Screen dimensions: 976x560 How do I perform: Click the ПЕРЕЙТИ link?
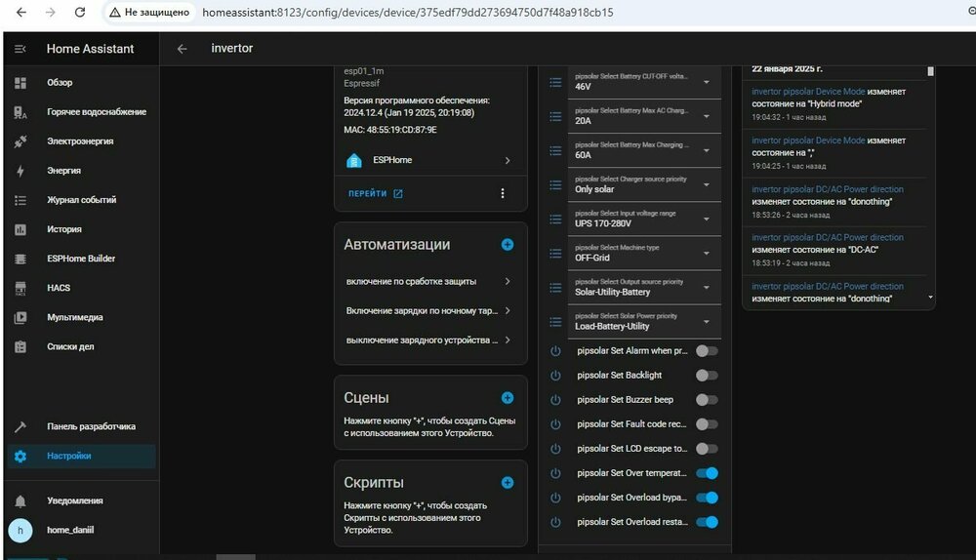tap(376, 193)
